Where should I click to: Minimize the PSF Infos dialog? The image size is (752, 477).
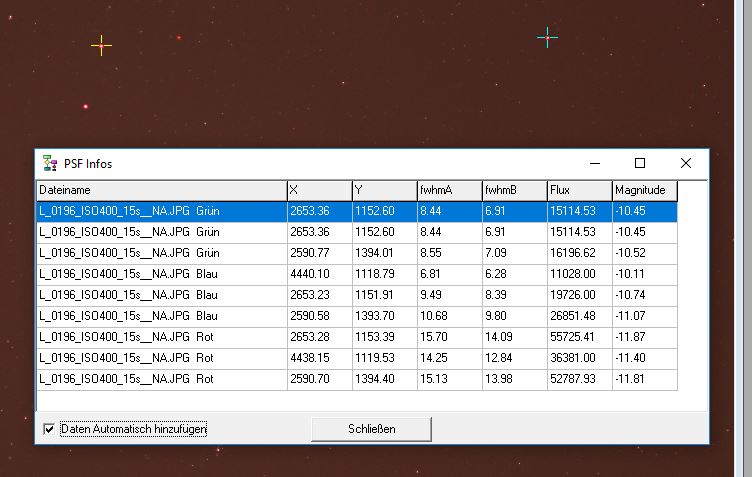click(594, 163)
